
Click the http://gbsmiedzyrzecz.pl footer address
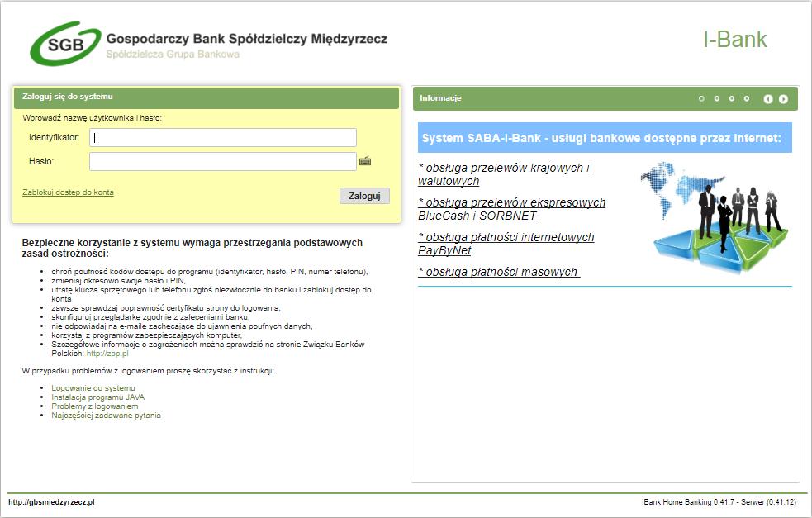(51, 502)
